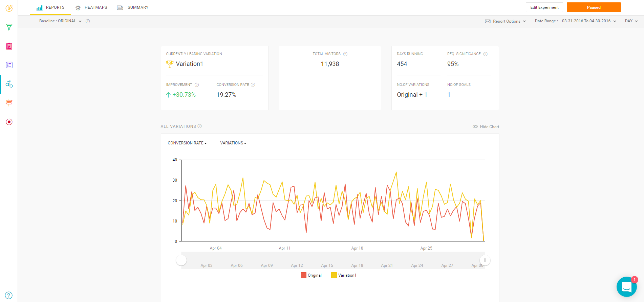Viewport: 644px width, 302px height.
Task: Open the help question mark in sidebar
Action: pyautogui.click(x=9, y=295)
